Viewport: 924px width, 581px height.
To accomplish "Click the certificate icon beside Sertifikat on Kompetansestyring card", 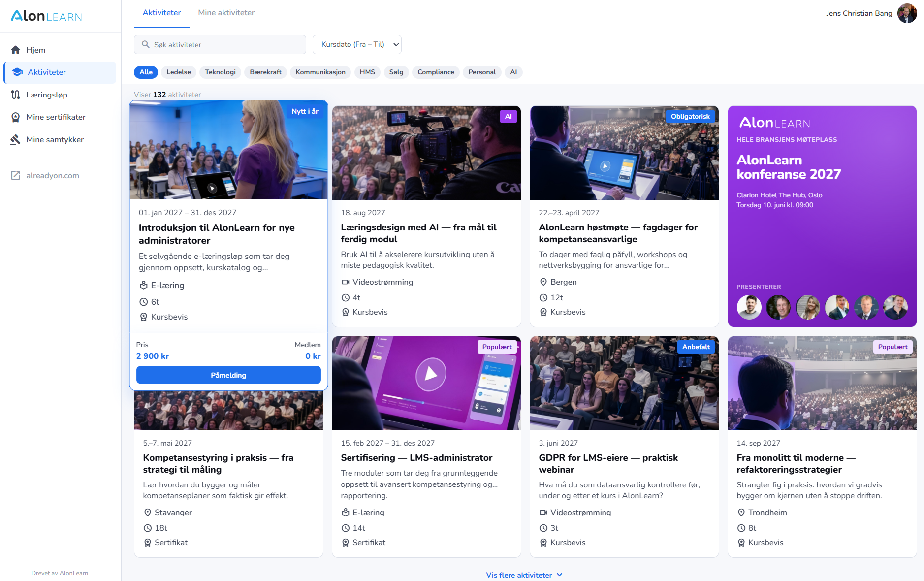I will click(148, 543).
